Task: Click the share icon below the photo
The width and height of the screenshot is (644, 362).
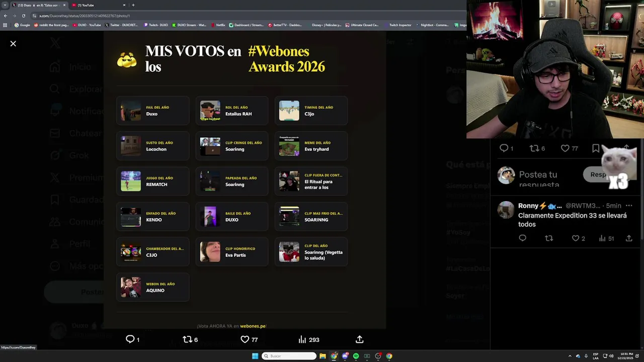Action: (360, 339)
